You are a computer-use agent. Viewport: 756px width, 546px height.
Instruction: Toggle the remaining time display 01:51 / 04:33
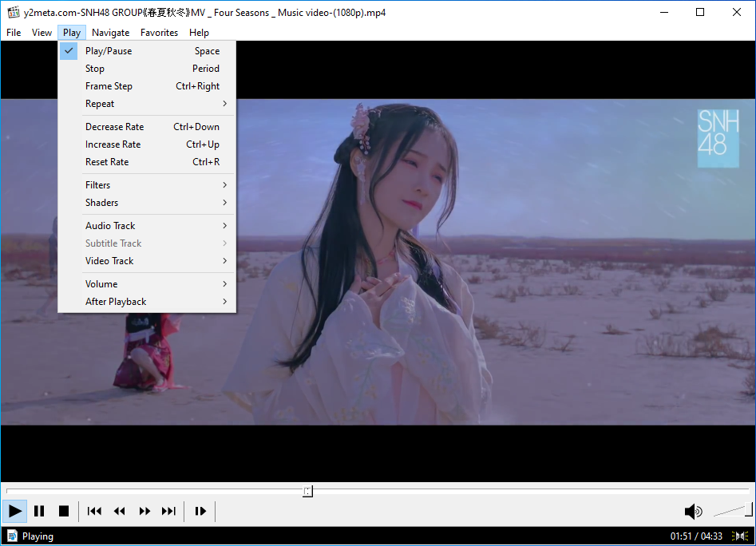(696, 536)
